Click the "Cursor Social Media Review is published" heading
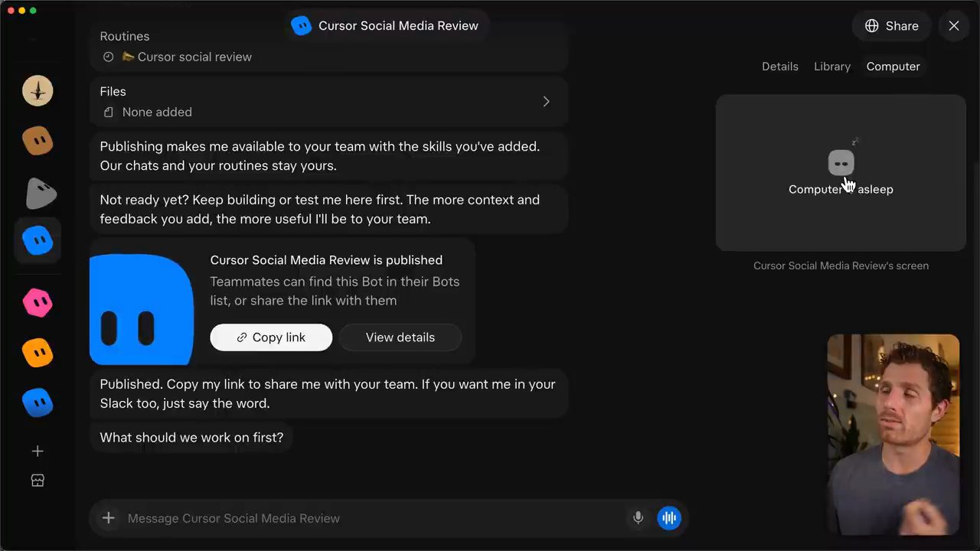 tap(326, 260)
